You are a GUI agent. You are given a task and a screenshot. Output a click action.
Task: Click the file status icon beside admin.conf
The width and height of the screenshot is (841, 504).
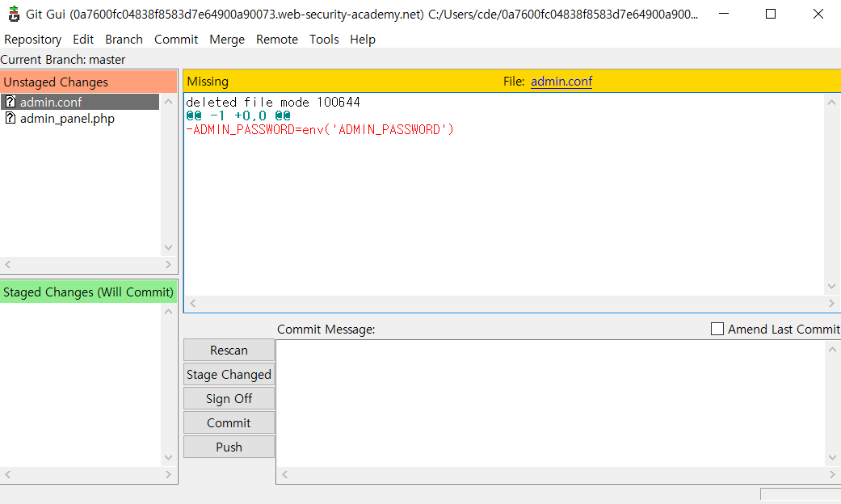pos(11,101)
